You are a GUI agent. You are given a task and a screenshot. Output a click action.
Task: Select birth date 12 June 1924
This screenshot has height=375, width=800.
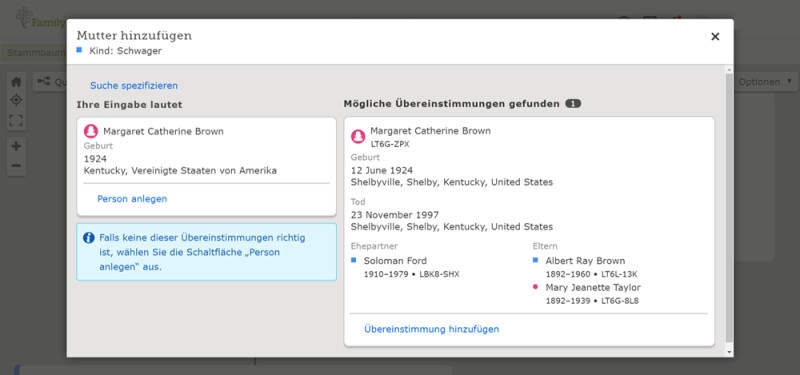tap(382, 170)
